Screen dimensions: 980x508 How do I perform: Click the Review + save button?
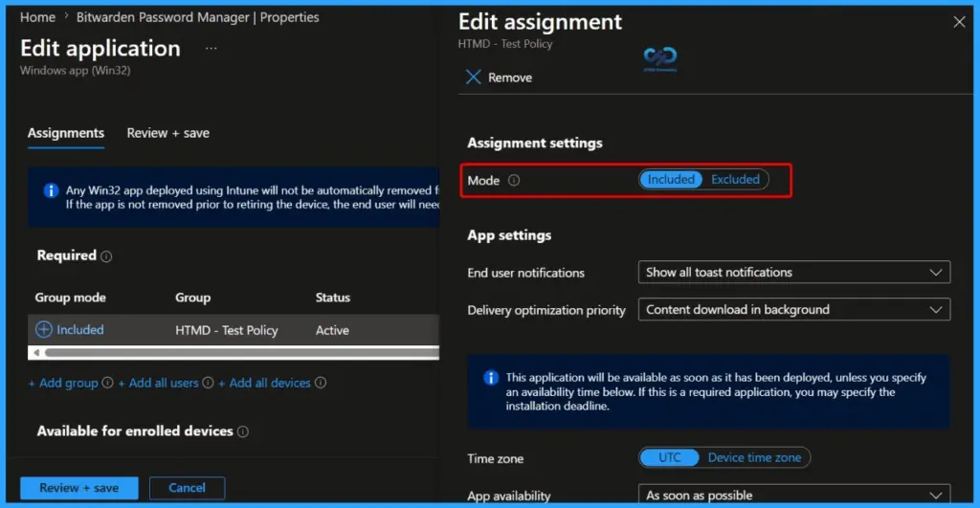point(78,488)
